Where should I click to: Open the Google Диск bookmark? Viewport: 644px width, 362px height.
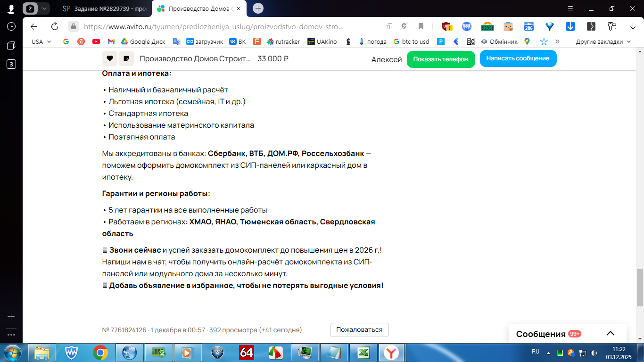tap(143, 41)
